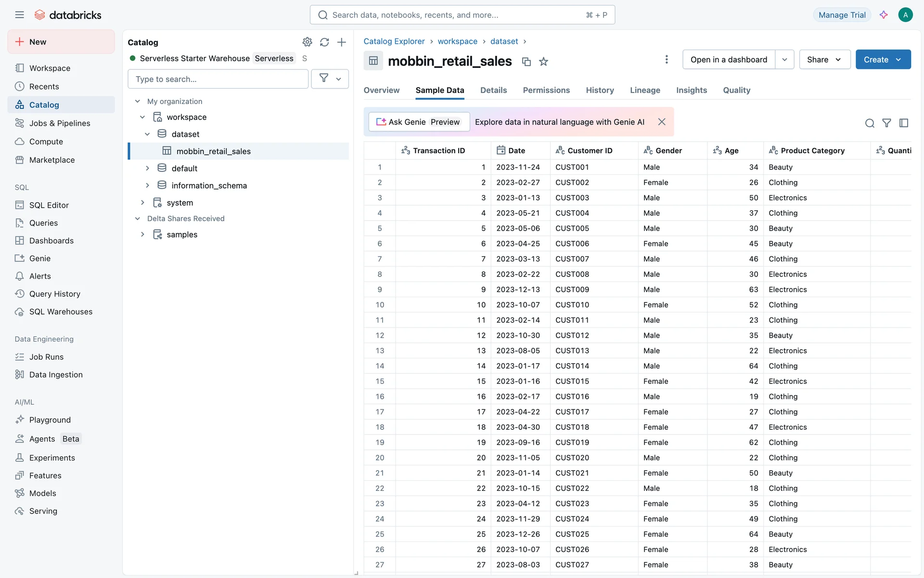Expand the default schema
The image size is (924, 578).
[148, 168]
